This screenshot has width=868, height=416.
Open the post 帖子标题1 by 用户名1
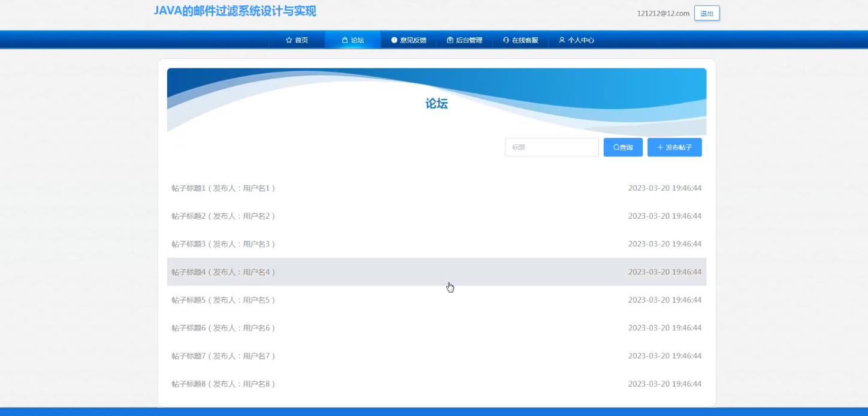[223, 188]
